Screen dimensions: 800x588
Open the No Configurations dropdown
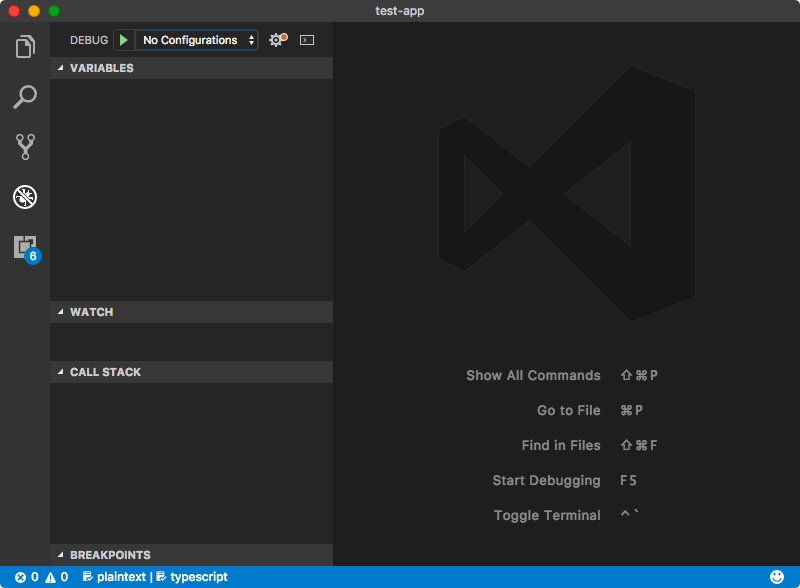click(197, 40)
